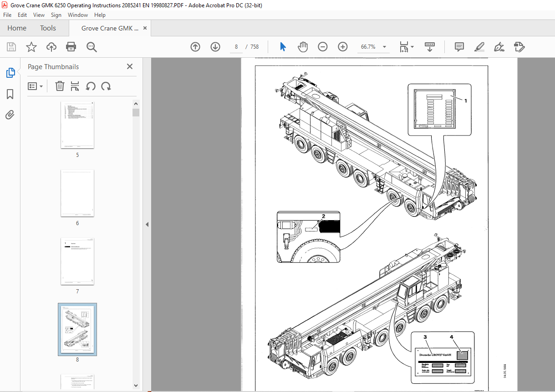
Task: Zoom out with minus button
Action: (x=323, y=47)
